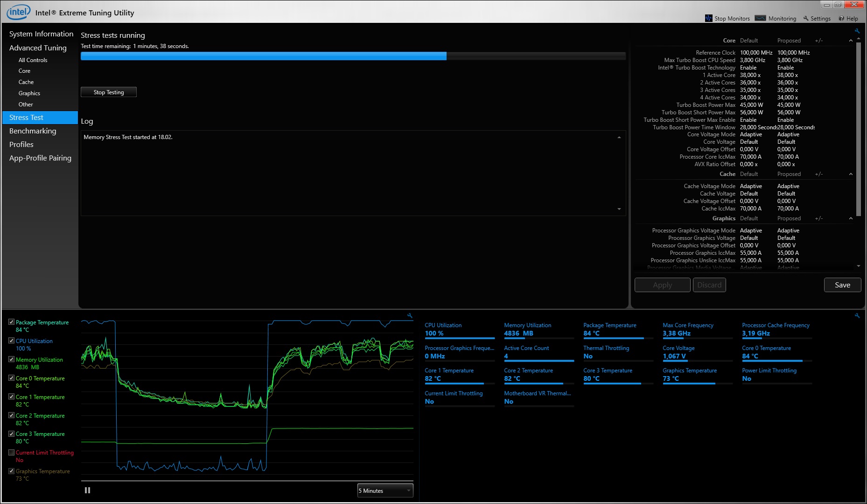Click the Memory Utilization monitor tile
This screenshot has height=504, width=867.
(x=538, y=330)
